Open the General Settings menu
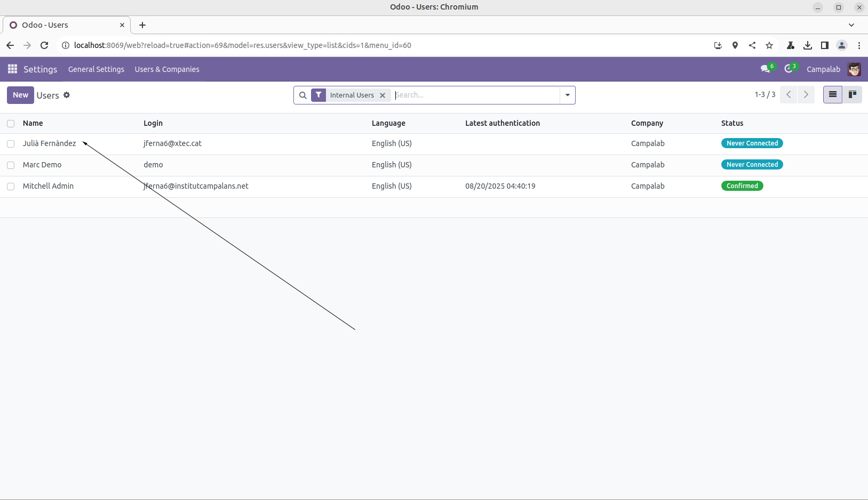The width and height of the screenshot is (868, 500). pos(96,69)
